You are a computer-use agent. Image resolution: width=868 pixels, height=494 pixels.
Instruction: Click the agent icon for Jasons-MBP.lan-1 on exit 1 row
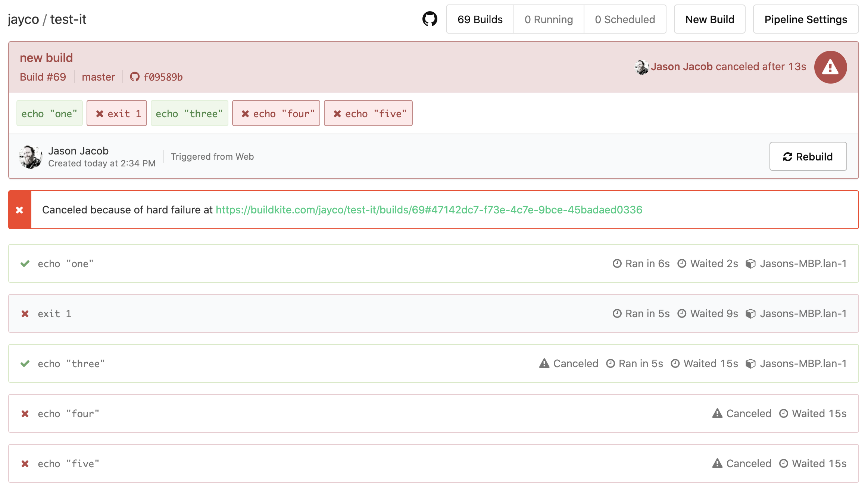(750, 314)
